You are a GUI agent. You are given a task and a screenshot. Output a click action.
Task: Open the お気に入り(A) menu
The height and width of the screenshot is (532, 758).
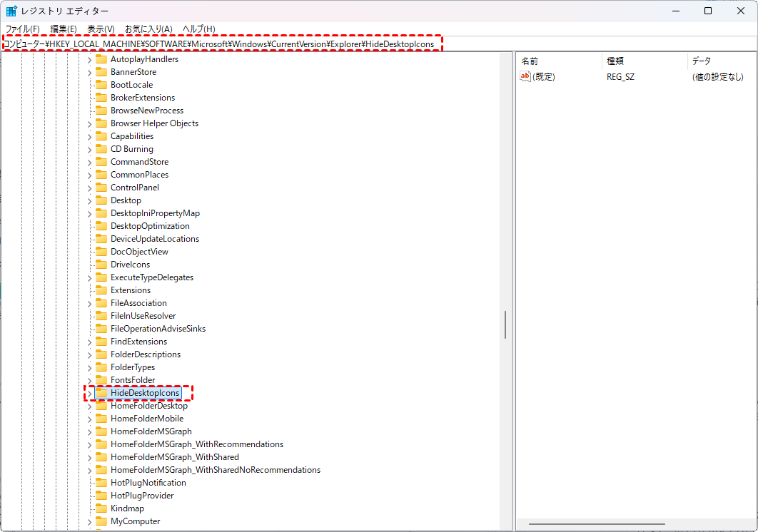148,29
